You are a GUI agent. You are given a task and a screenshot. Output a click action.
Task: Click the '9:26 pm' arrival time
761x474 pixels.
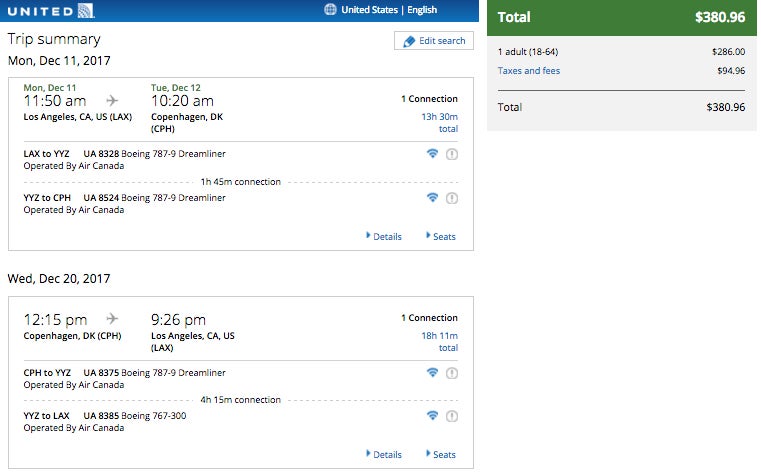[x=178, y=320]
